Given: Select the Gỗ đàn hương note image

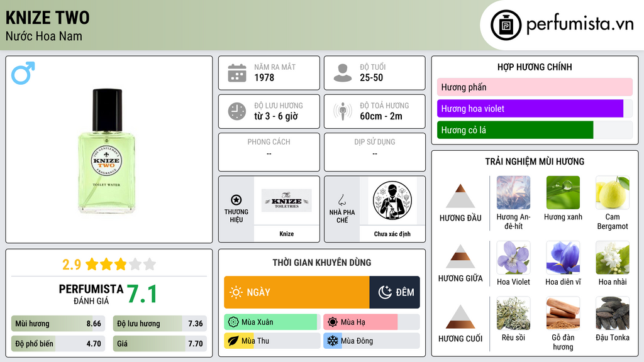Looking at the screenshot, I should tap(563, 313).
